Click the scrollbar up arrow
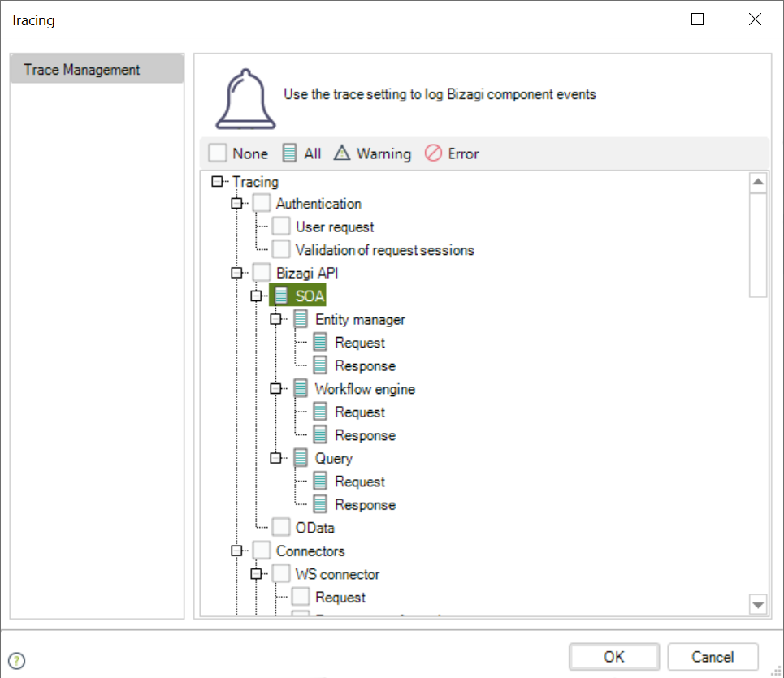 (x=758, y=182)
